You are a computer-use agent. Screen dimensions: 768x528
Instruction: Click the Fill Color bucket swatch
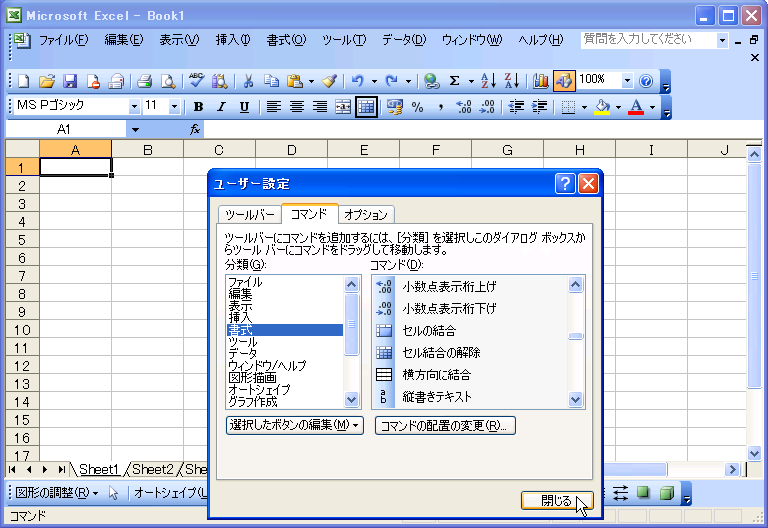tap(603, 107)
